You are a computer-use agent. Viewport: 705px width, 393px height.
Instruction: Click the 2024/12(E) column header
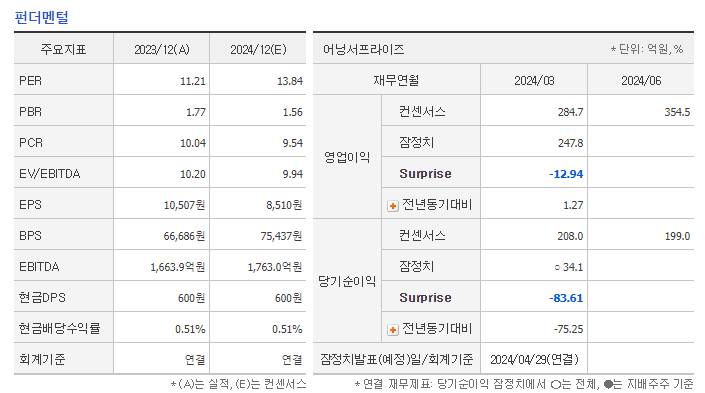(x=259, y=49)
